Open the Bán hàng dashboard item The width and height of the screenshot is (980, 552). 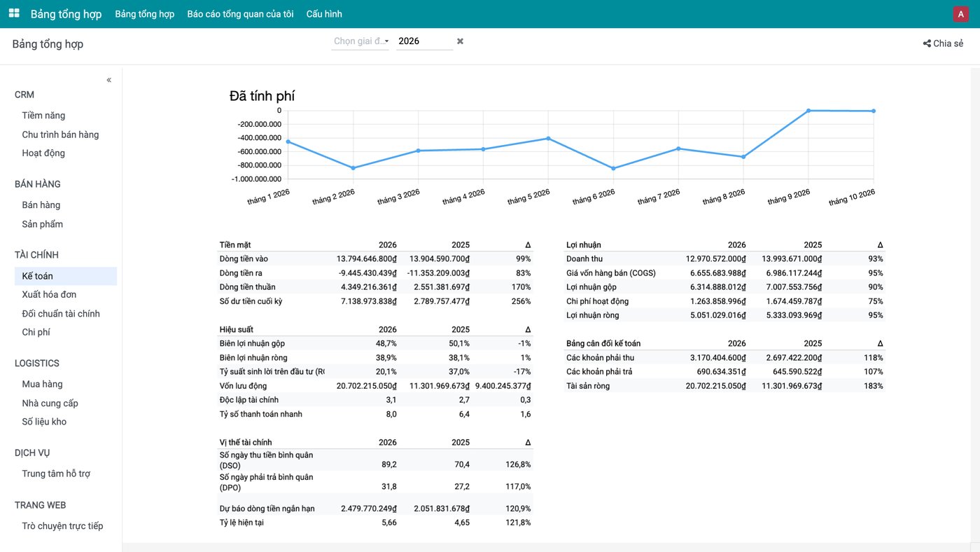[41, 205]
